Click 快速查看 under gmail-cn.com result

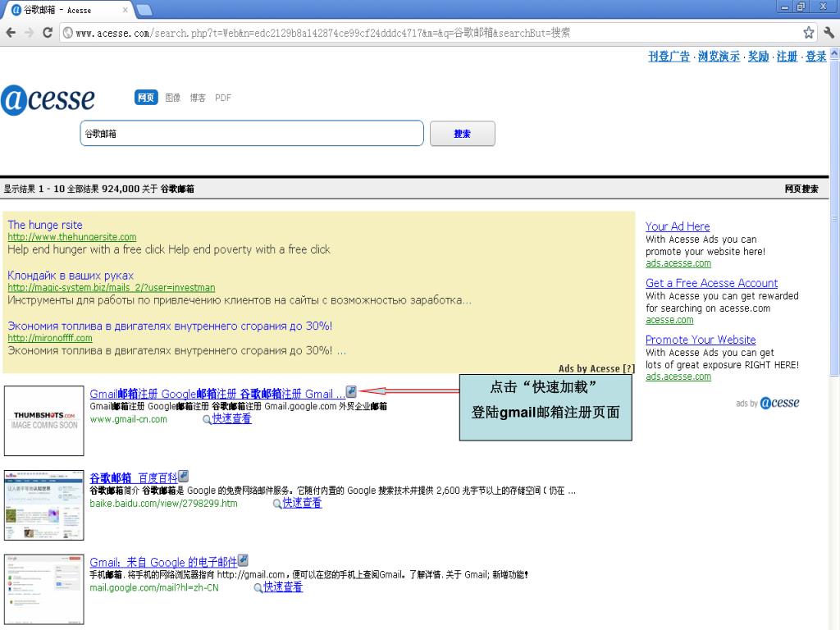(232, 418)
